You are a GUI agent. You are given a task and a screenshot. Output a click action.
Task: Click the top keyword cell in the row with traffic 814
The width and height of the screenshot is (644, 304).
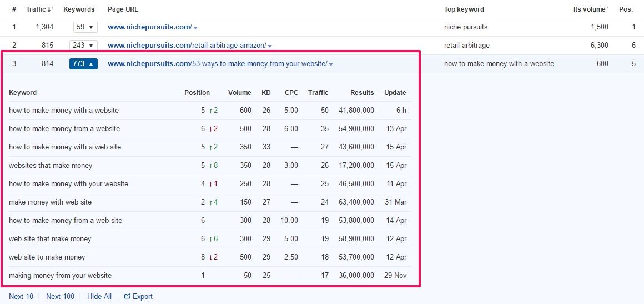499,64
